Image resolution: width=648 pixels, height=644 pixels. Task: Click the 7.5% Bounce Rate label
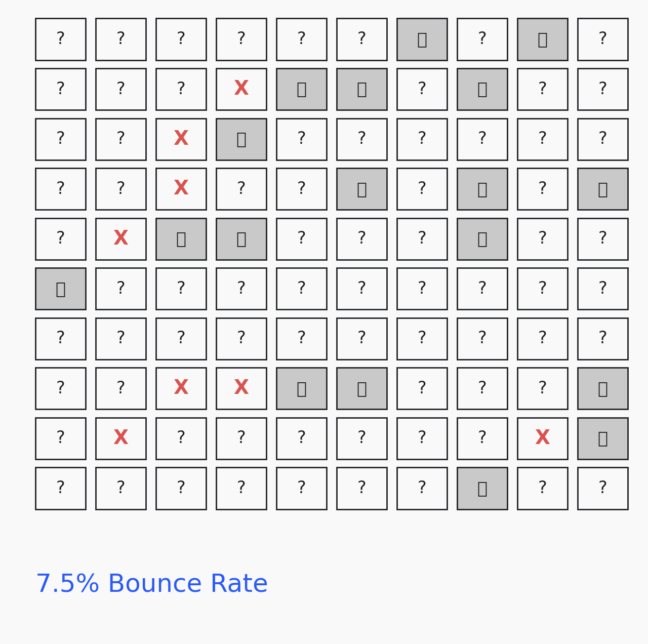(152, 584)
